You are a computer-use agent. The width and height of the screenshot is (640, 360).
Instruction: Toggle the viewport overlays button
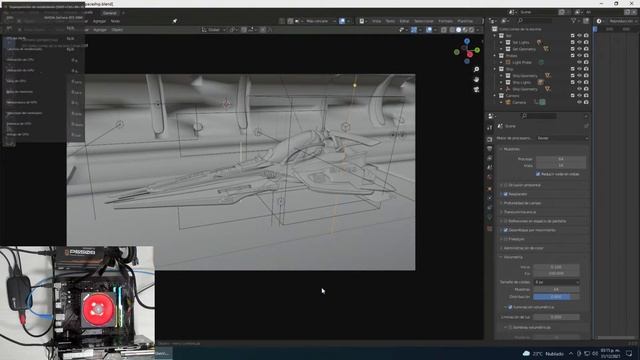(429, 30)
